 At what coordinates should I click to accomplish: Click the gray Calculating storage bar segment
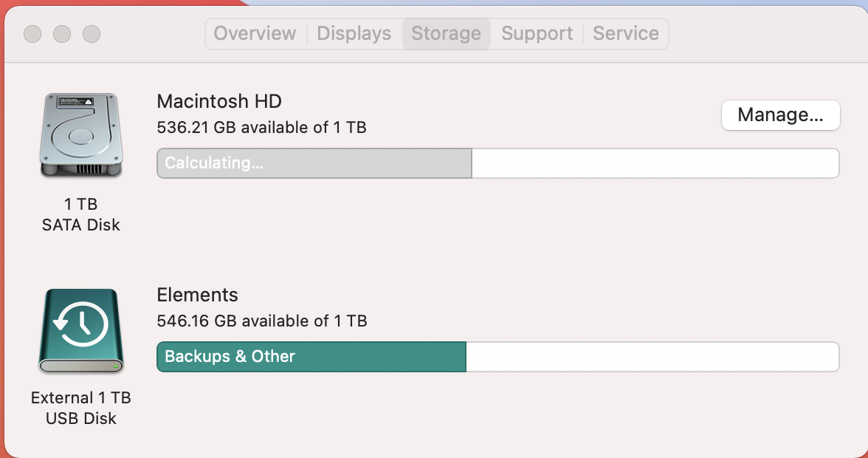(x=314, y=163)
